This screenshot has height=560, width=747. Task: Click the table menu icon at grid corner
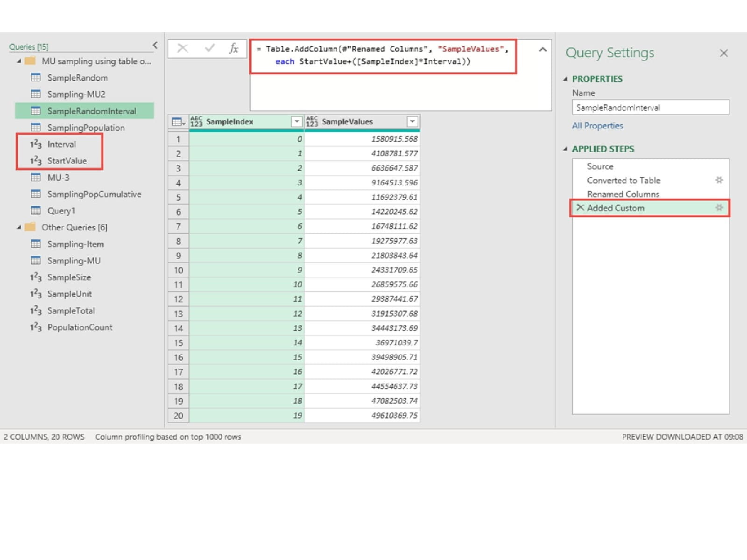[178, 122]
